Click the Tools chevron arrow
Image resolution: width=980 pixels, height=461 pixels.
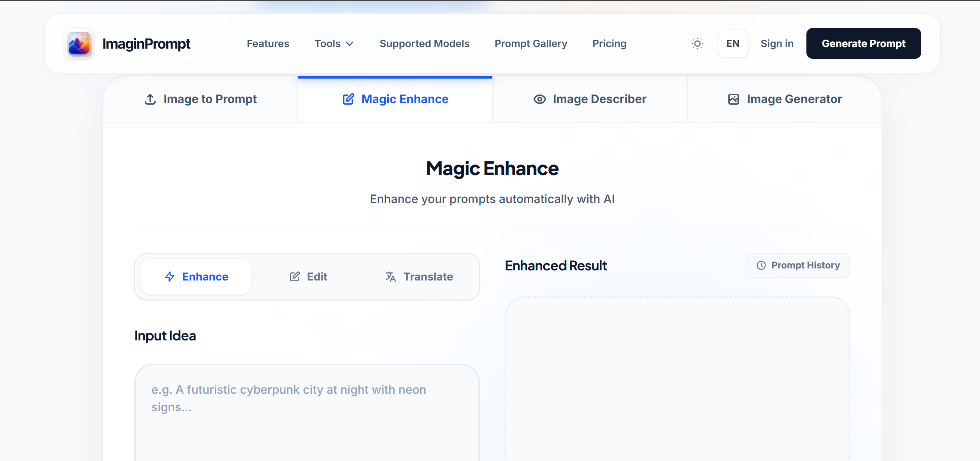[x=349, y=44]
